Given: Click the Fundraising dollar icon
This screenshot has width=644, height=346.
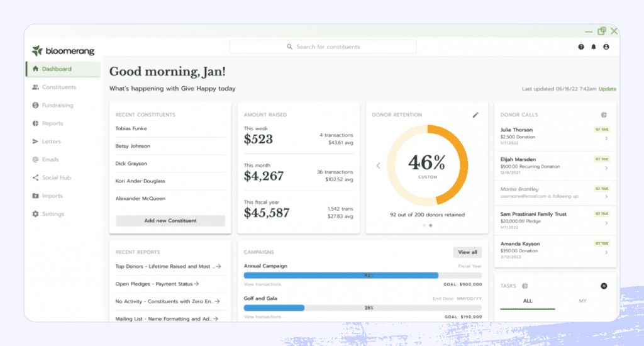Looking at the screenshot, I should 35,105.
